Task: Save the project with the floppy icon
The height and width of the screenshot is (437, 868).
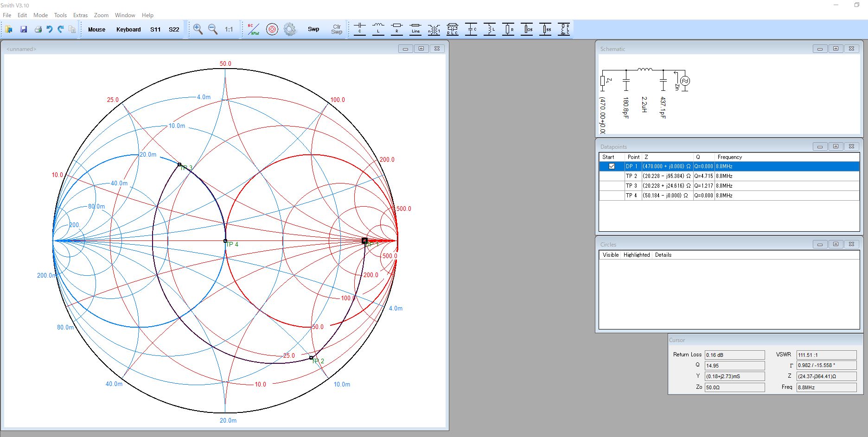Action: click(x=24, y=29)
